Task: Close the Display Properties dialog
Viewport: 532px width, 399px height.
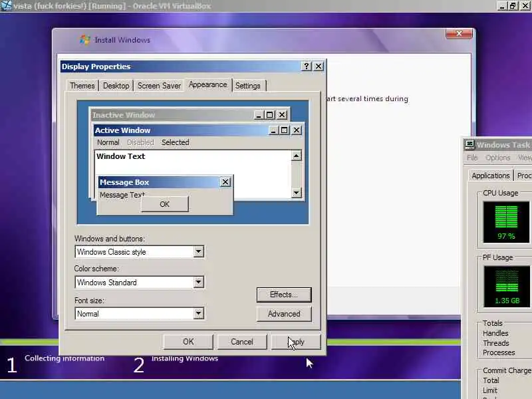Action: point(319,66)
